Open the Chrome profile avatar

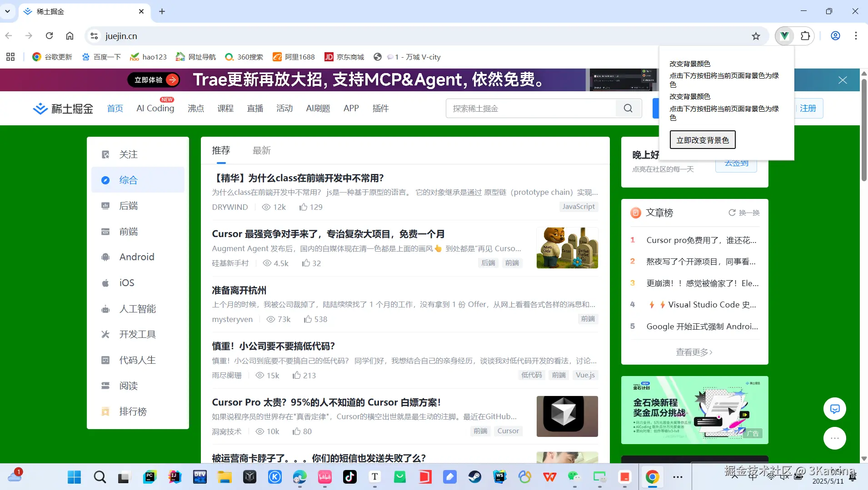point(835,36)
